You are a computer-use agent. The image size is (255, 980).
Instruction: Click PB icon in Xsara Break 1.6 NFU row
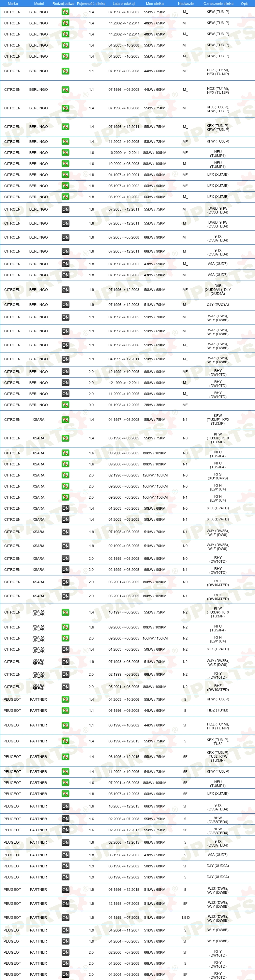[x=66, y=627]
